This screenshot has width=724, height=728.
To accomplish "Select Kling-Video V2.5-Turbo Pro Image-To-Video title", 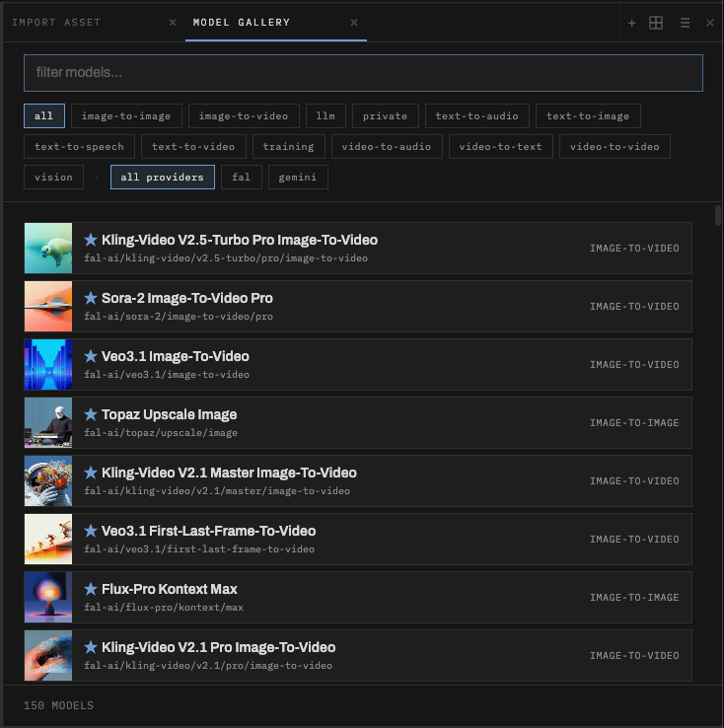I will point(240,240).
